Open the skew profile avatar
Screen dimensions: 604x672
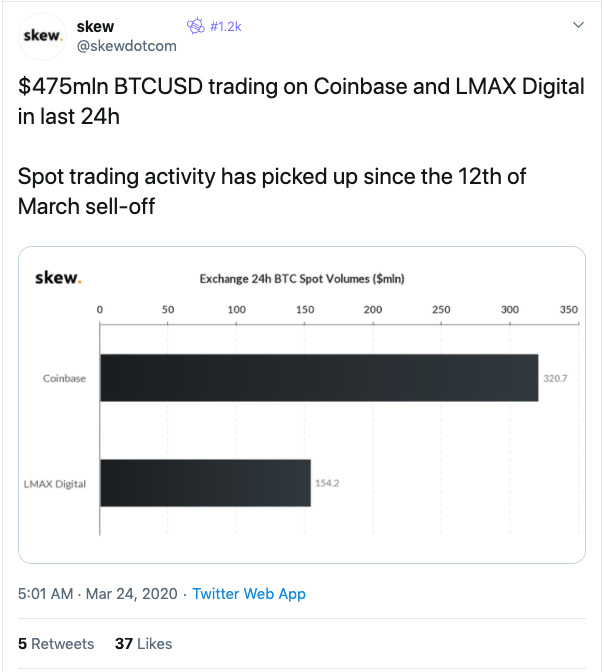point(42,36)
